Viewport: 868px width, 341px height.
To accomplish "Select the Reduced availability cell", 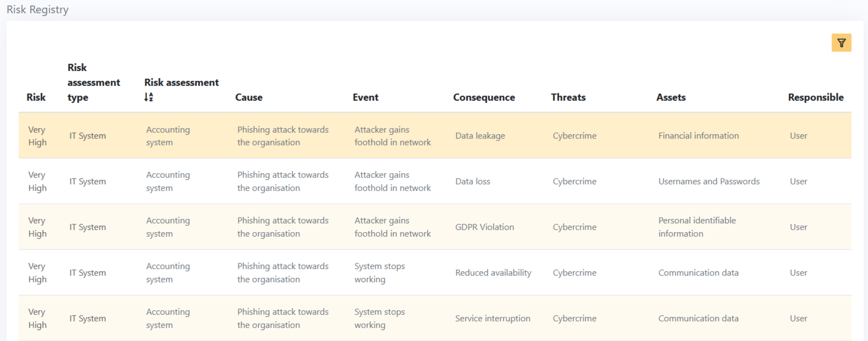I will coord(493,273).
